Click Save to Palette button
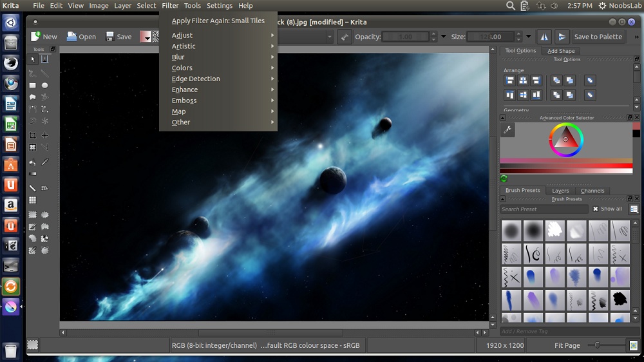The image size is (644, 362). [598, 37]
